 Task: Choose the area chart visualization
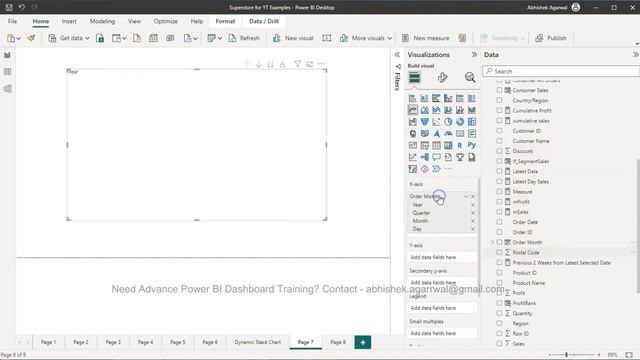(424, 110)
